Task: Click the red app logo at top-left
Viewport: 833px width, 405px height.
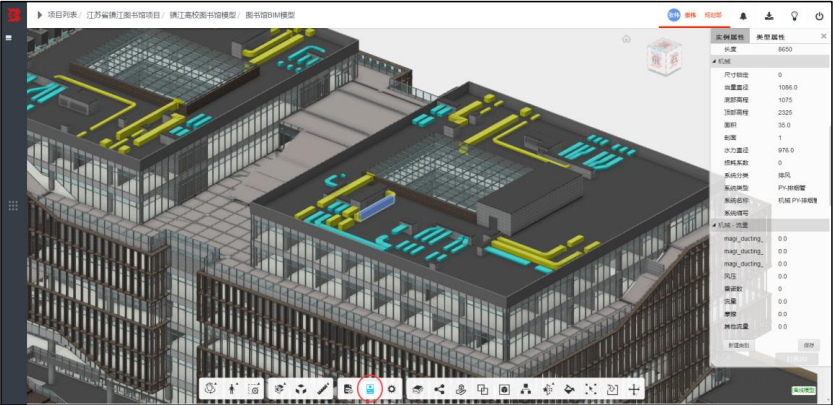Action: click(x=13, y=15)
